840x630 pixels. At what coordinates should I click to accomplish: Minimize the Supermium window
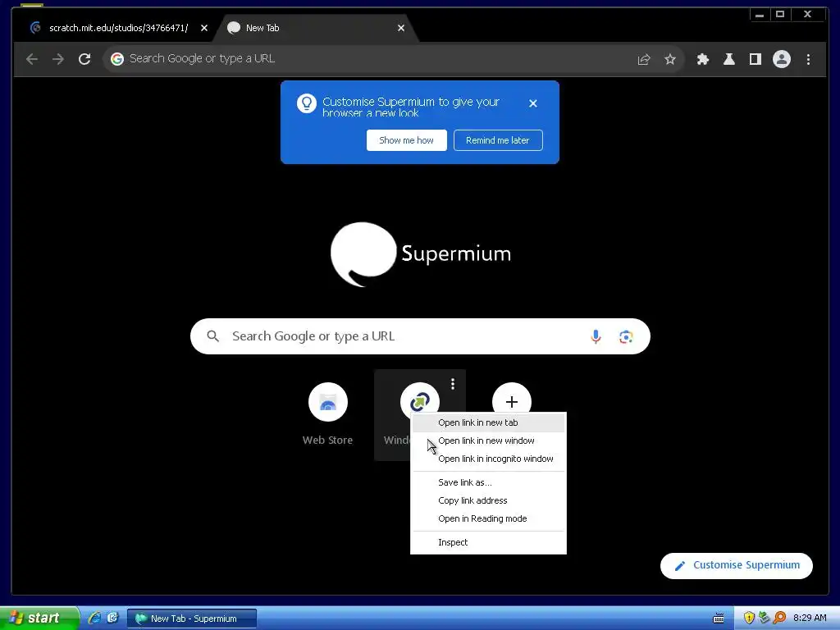click(x=760, y=15)
